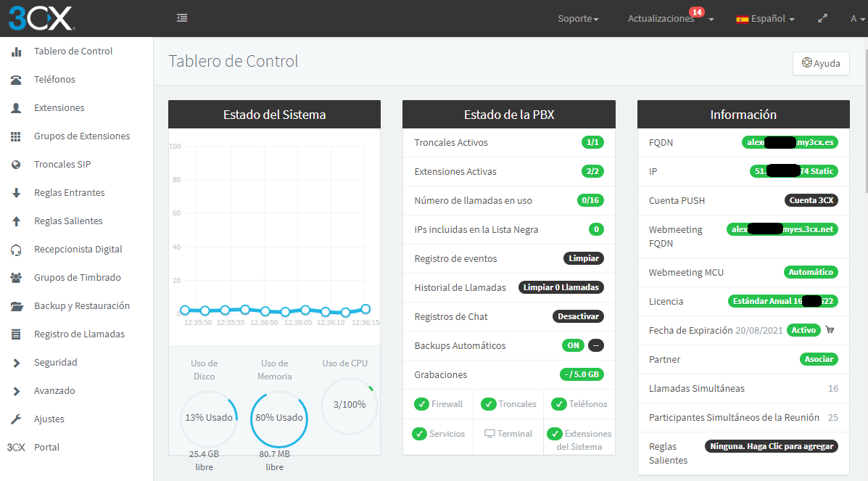Click the hamburger sidebar collapse icon
The image size is (868, 481).
[182, 18]
